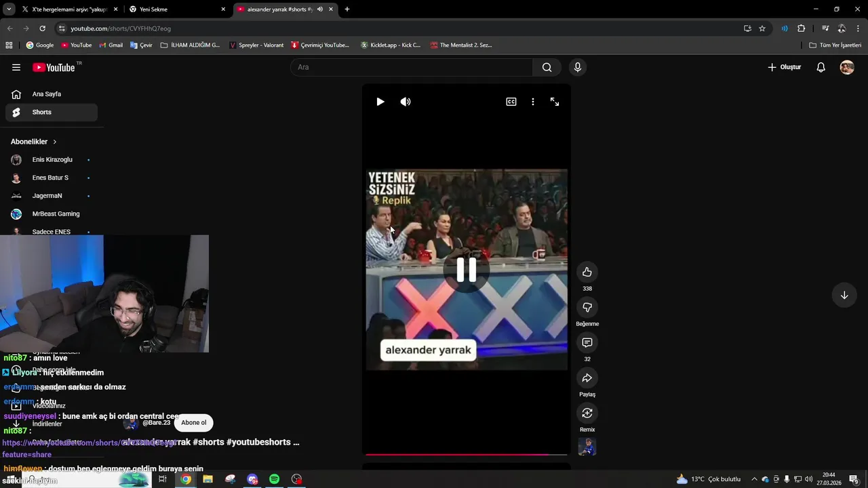This screenshot has height=488, width=868.
Task: Toggle closed captions on the Short
Action: tap(511, 102)
